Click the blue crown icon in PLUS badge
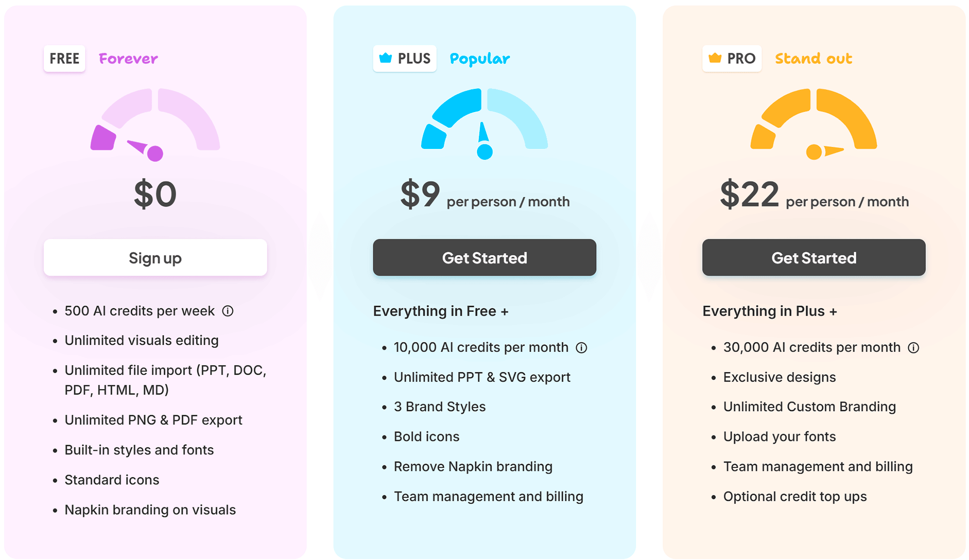The image size is (969, 560). (x=386, y=58)
